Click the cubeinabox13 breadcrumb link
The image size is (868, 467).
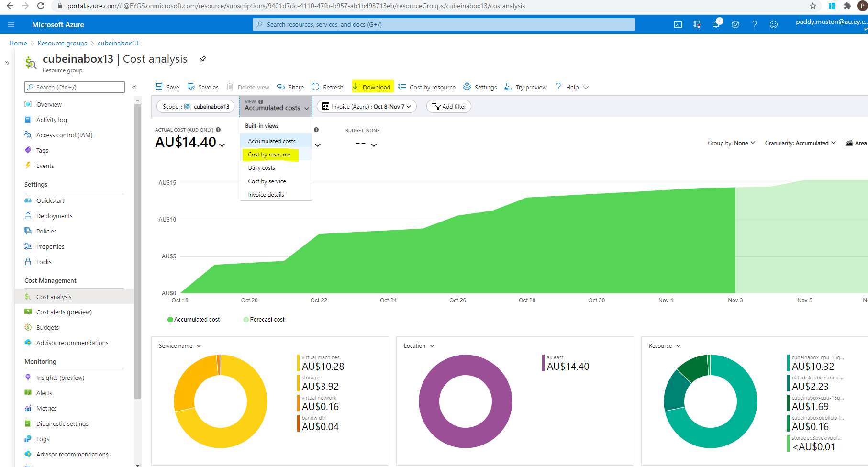click(118, 43)
